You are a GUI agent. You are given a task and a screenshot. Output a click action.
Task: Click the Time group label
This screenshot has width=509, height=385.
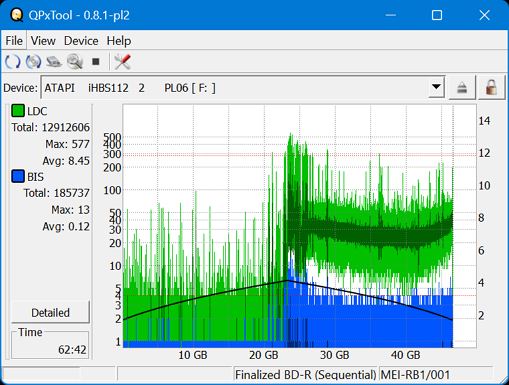(30, 332)
